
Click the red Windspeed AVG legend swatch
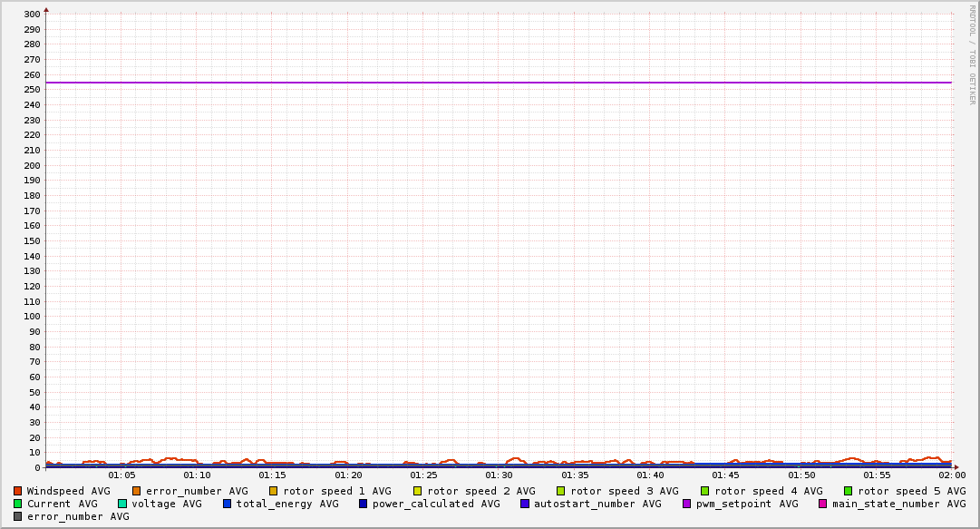[x=18, y=491]
